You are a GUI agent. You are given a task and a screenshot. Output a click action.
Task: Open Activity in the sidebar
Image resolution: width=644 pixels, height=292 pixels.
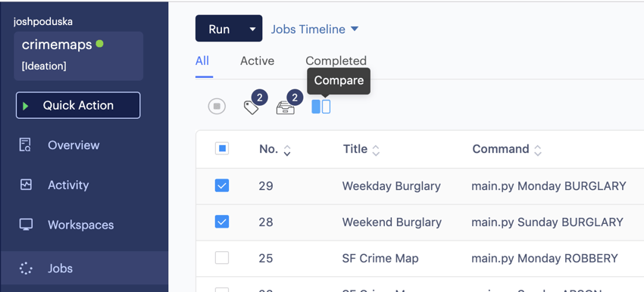(68, 185)
